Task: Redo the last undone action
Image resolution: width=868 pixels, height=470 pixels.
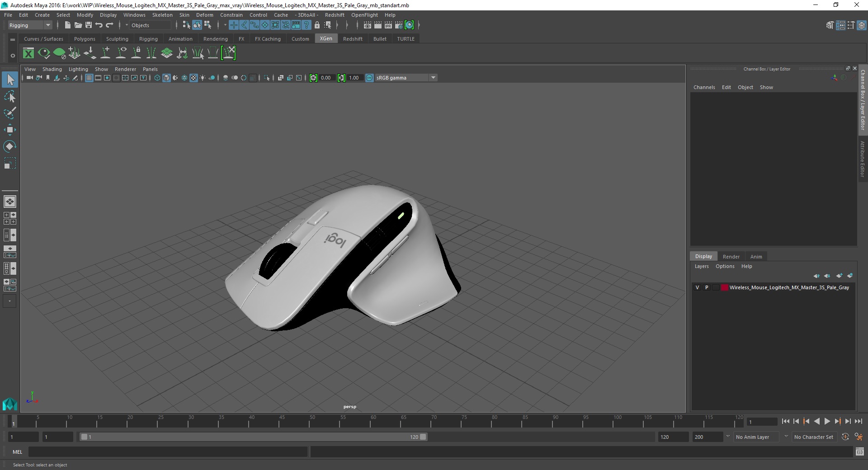Action: click(109, 25)
